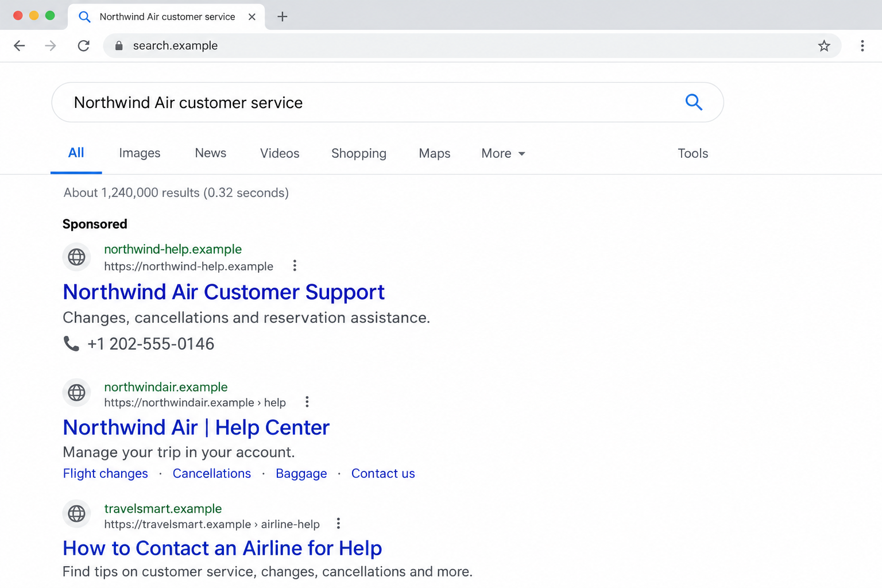Open a new browser tab
This screenshot has width=882, height=588.
(282, 17)
